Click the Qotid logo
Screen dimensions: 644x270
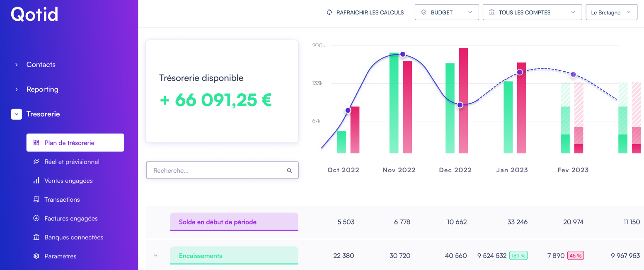click(34, 14)
